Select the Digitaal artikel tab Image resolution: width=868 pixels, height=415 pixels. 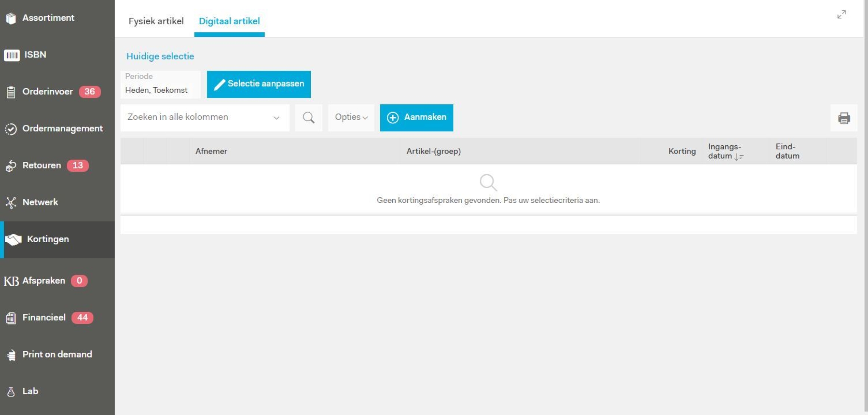[229, 21]
